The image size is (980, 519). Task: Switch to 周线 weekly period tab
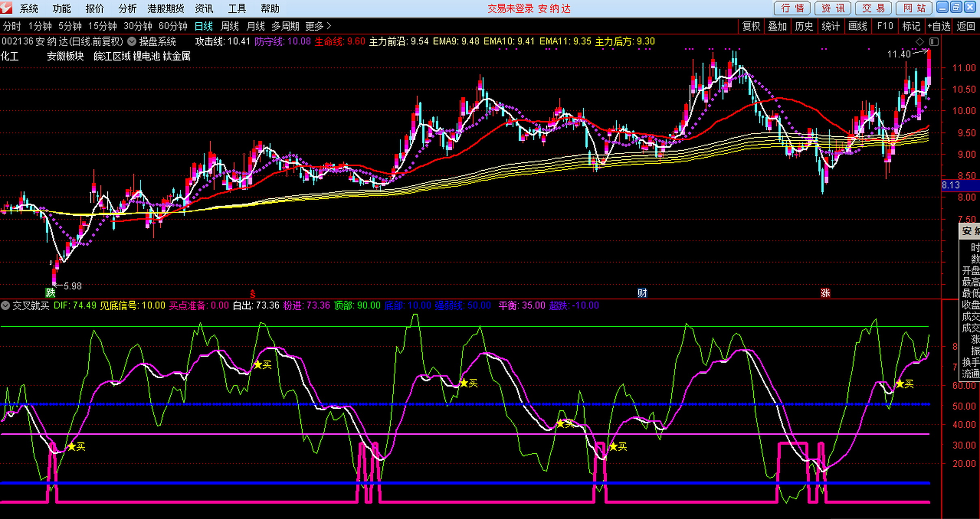[229, 26]
